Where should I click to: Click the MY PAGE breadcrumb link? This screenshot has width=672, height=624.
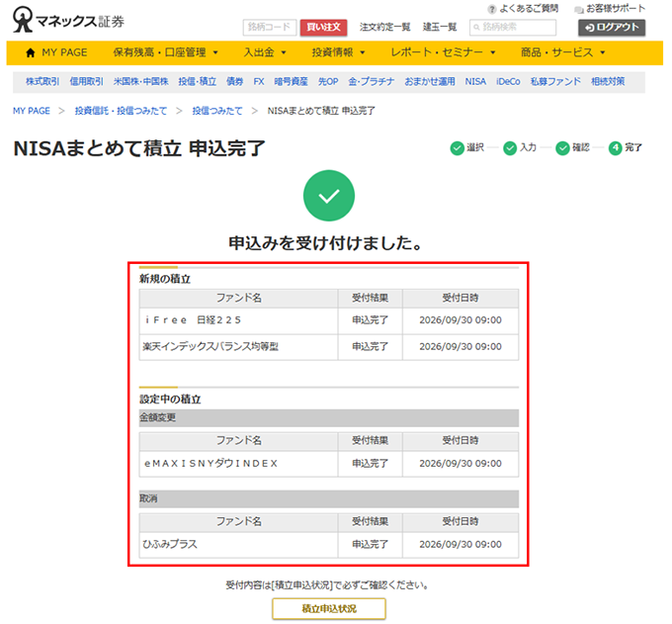pos(32,111)
